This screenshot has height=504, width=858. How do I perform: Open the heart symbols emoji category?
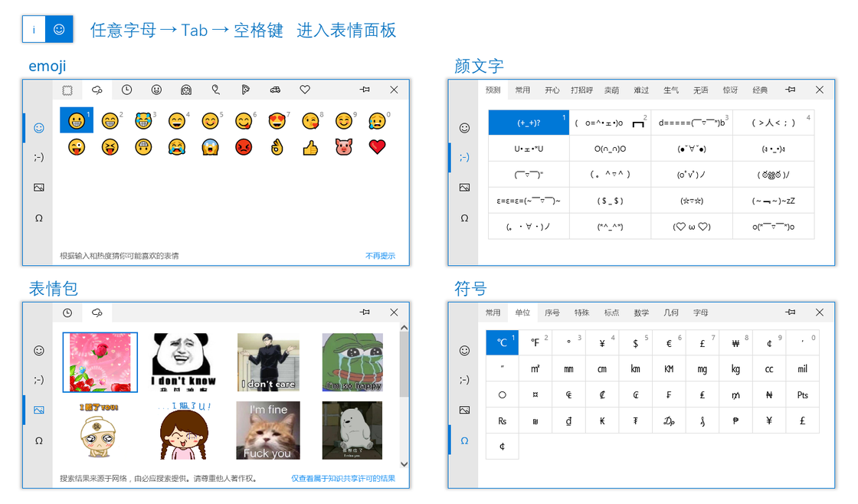pyautogui.click(x=304, y=90)
